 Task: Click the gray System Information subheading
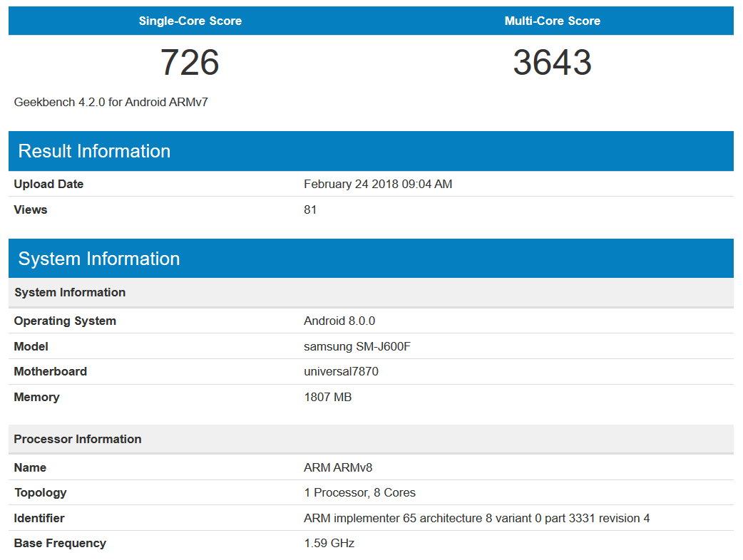70,292
